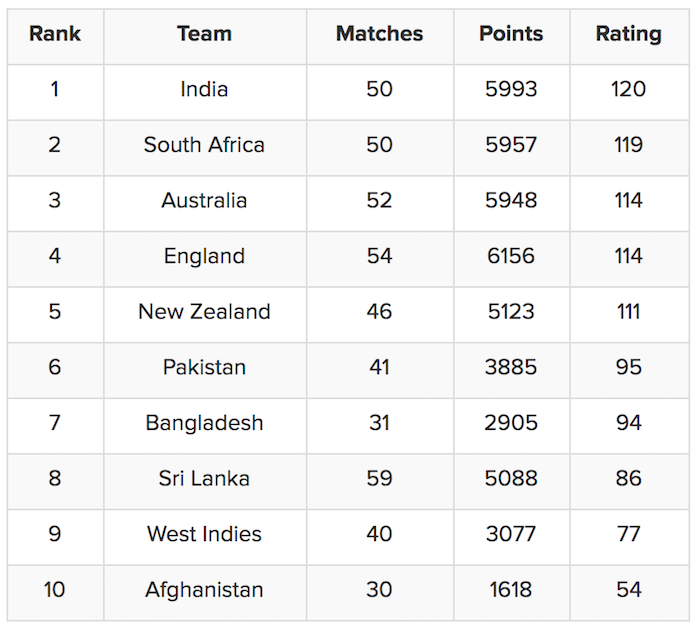This screenshot has height=633, width=700.
Task: Select the West Indies team cell
Action: click(x=204, y=534)
